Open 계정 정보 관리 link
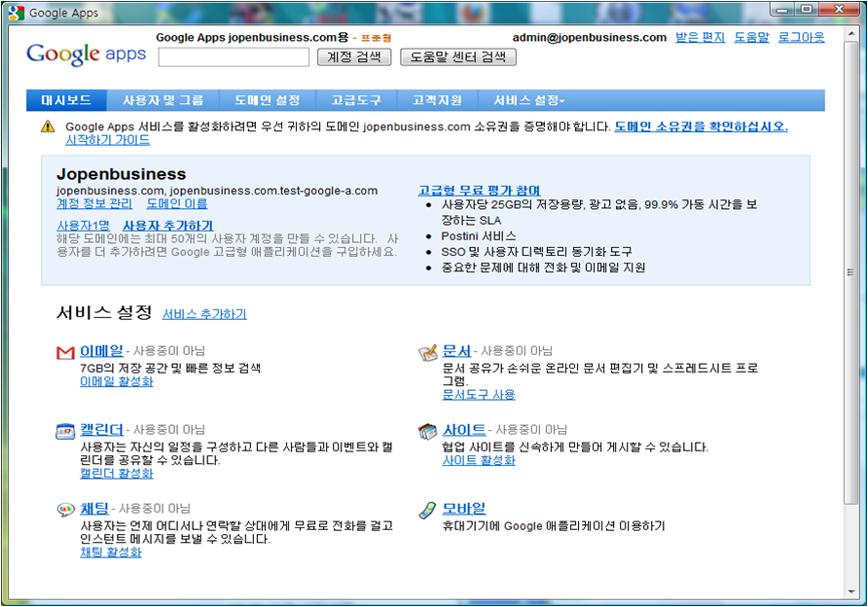This screenshot has width=868, height=607. tap(94, 203)
